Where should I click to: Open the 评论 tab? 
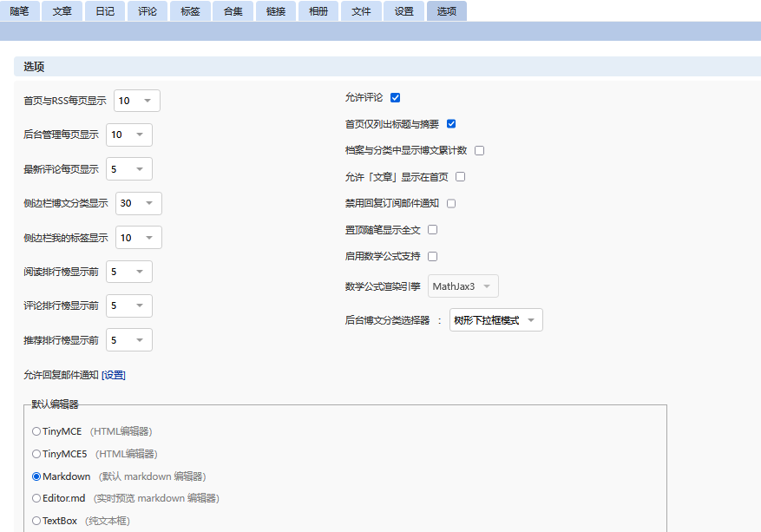pyautogui.click(x=148, y=10)
